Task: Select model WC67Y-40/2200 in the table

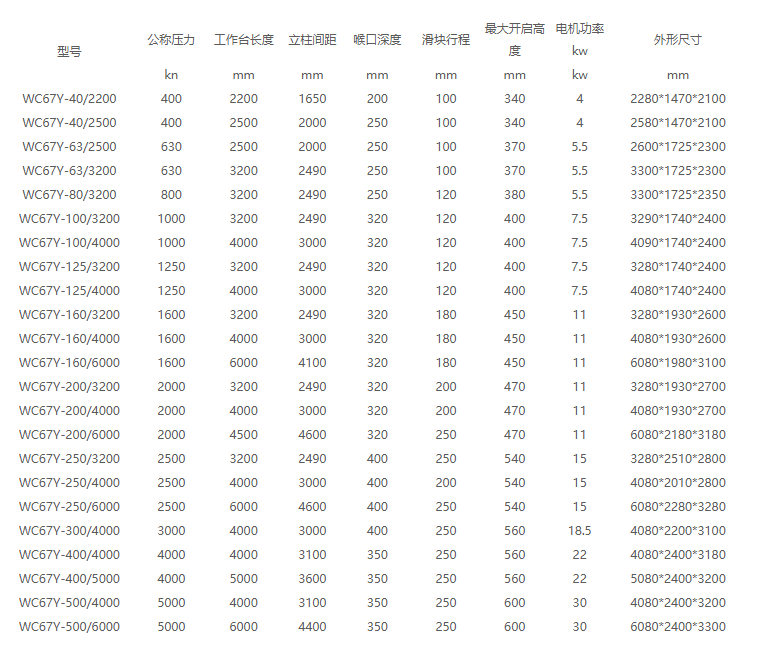Action: [69, 99]
